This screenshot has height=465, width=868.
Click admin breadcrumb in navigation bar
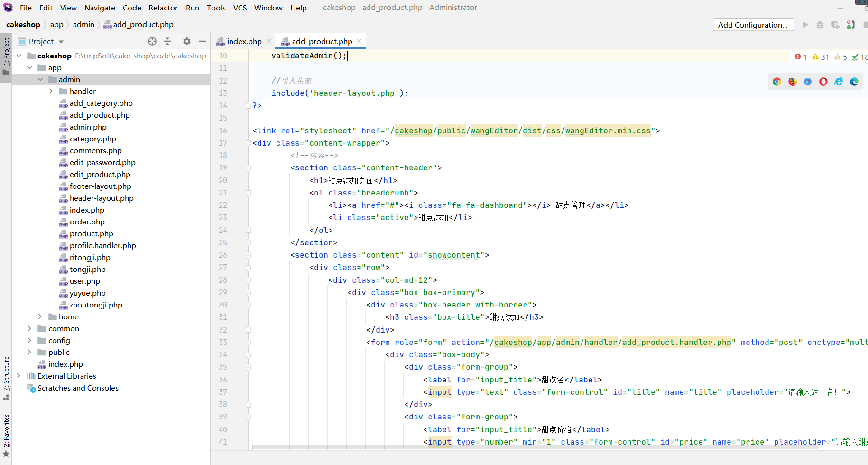click(x=83, y=24)
